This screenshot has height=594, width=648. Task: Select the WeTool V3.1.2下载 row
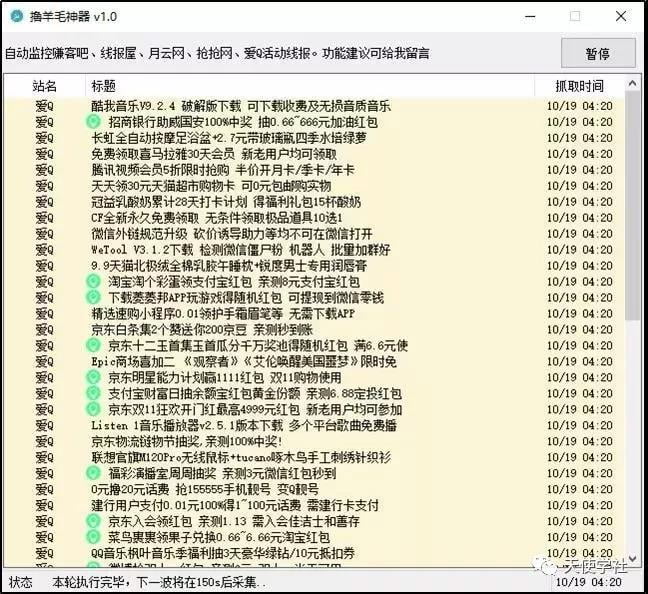pos(314,250)
